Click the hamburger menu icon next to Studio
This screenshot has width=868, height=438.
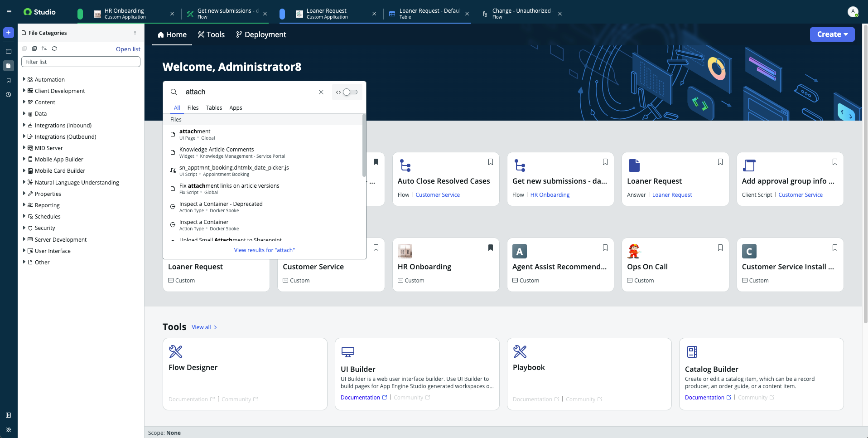9,12
